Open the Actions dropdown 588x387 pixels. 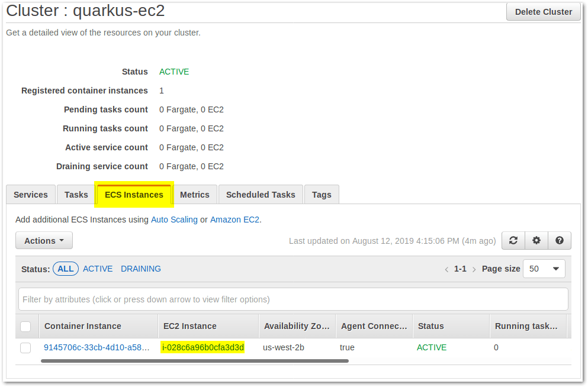pyautogui.click(x=43, y=240)
